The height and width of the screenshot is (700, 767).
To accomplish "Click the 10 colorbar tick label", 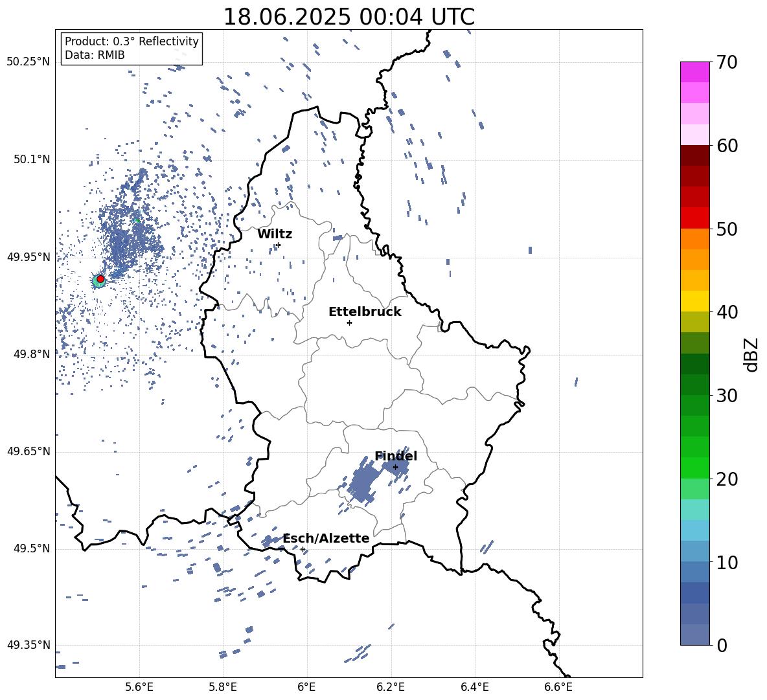I will (x=727, y=562).
